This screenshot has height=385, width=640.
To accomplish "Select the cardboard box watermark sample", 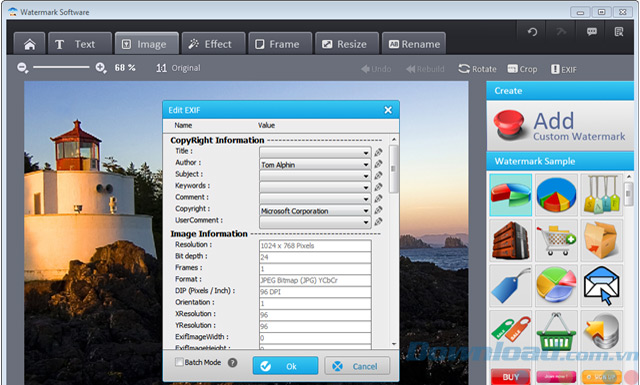I will pos(601,240).
